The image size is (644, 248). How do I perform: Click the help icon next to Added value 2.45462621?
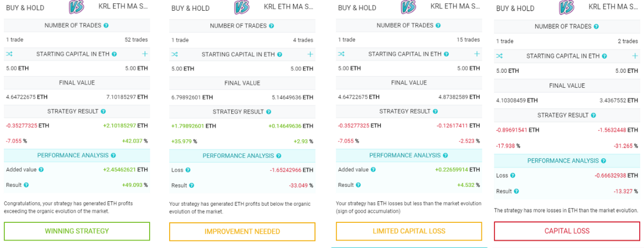tap(41, 169)
